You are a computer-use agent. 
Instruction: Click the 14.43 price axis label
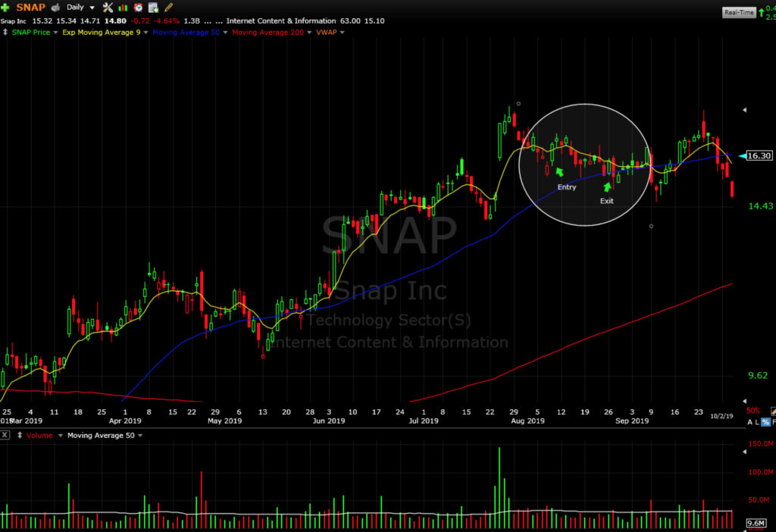click(760, 206)
